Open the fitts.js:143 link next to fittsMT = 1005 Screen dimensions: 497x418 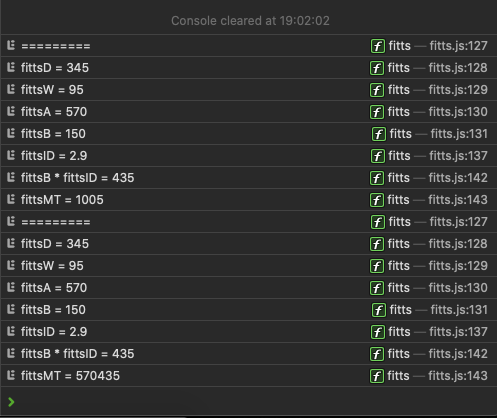458,200
